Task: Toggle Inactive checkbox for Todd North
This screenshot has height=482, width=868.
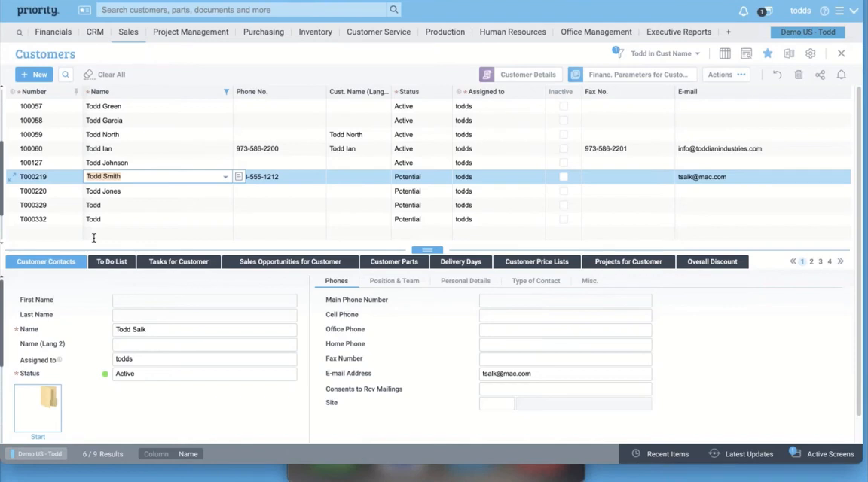Action: (563, 135)
